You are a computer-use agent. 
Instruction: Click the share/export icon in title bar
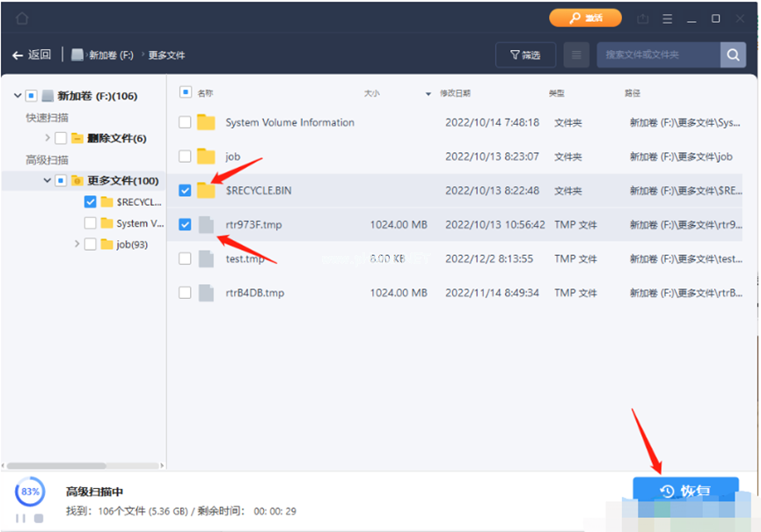coord(643,18)
